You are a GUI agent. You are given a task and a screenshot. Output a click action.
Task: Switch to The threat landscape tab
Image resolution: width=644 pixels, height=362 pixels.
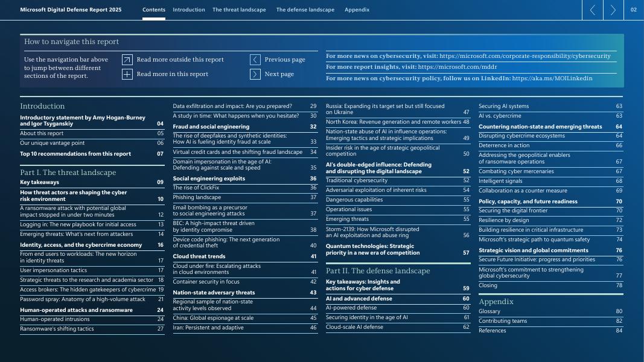(239, 10)
